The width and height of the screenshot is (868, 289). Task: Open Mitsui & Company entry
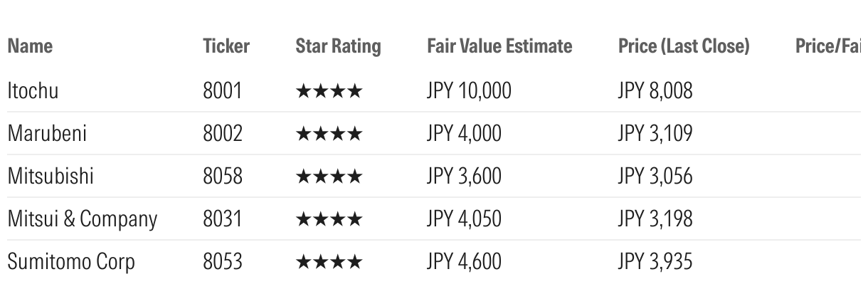[x=83, y=219]
